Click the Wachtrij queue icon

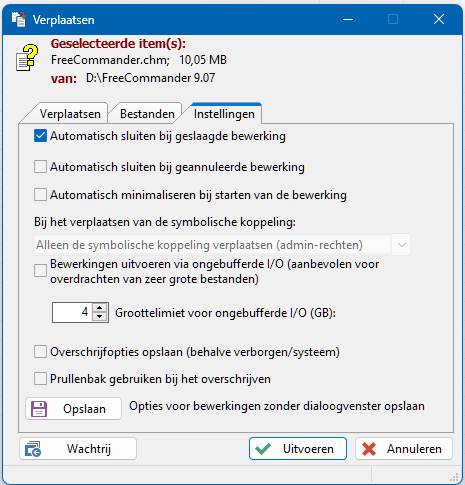33,449
